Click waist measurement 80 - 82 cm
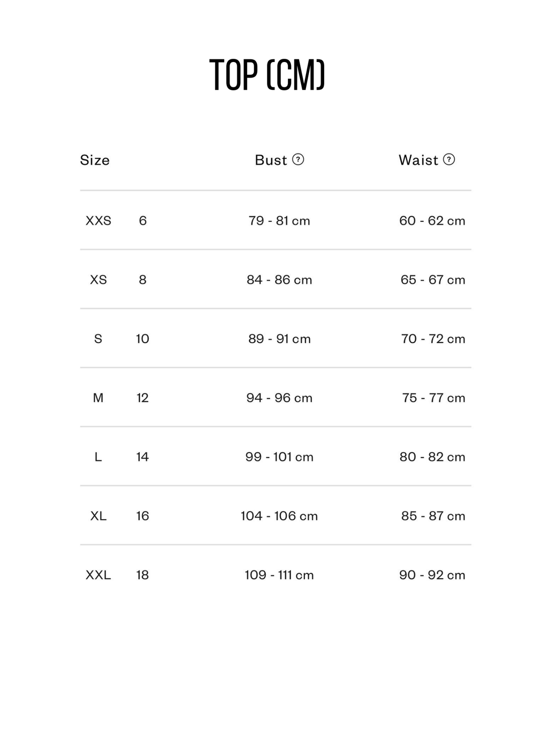The height and width of the screenshot is (756, 535). pyautogui.click(x=432, y=457)
